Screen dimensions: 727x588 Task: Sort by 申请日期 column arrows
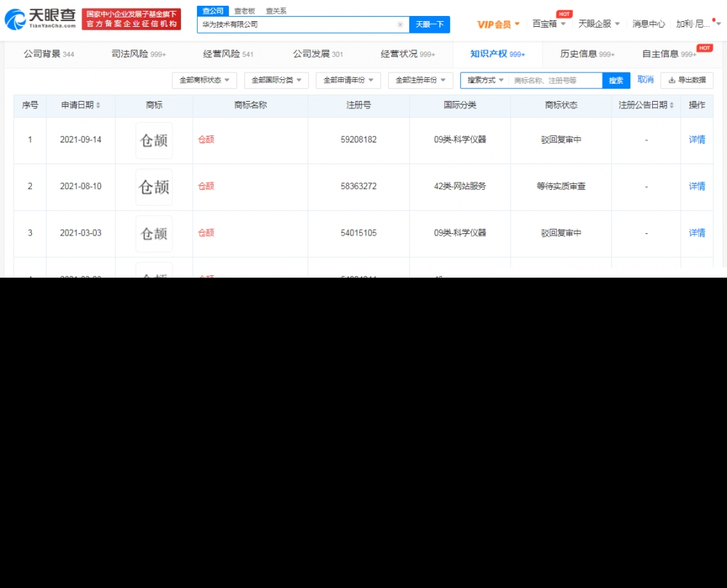tap(98, 105)
